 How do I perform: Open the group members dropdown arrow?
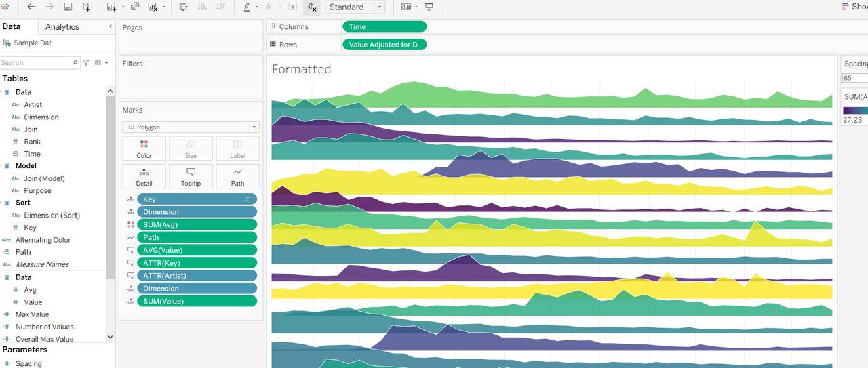279,7
